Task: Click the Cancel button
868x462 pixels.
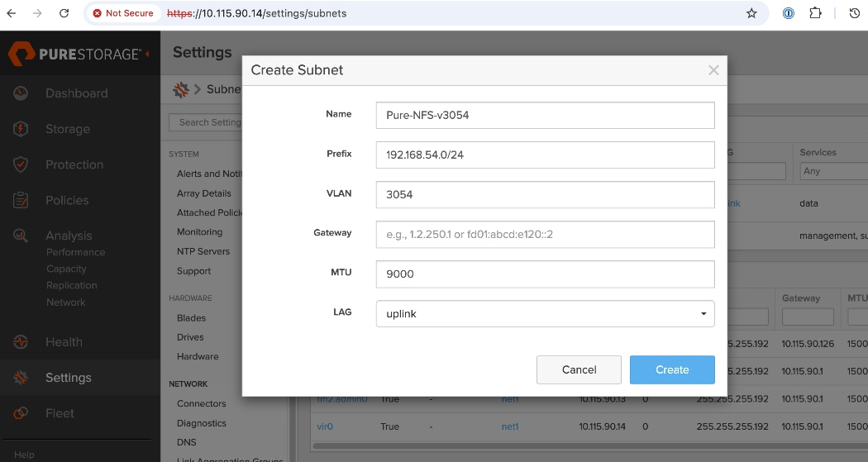Action: [579, 369]
